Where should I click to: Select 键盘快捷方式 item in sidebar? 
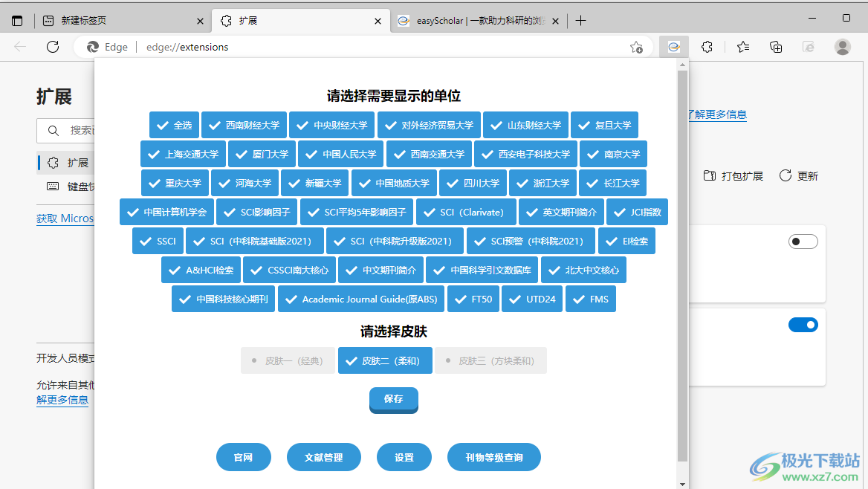[x=65, y=186]
